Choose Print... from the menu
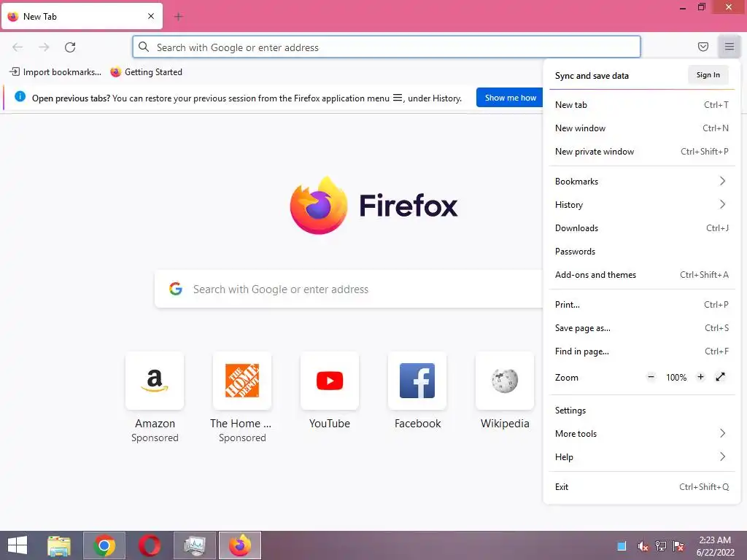The height and width of the screenshot is (560, 747). tap(641, 305)
